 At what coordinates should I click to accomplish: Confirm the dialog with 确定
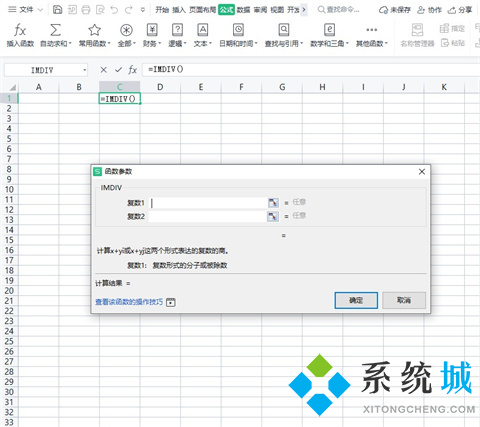pos(356,300)
